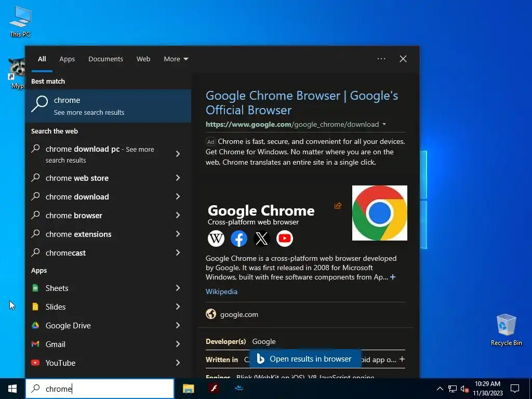Follow the google.com/google_chrome/download URL
532x399 pixels.
[292, 124]
